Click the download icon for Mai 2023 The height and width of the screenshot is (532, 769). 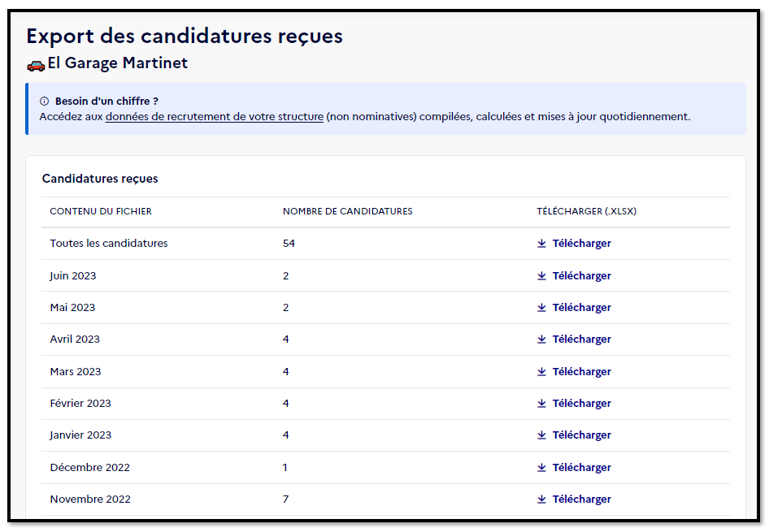click(x=541, y=307)
